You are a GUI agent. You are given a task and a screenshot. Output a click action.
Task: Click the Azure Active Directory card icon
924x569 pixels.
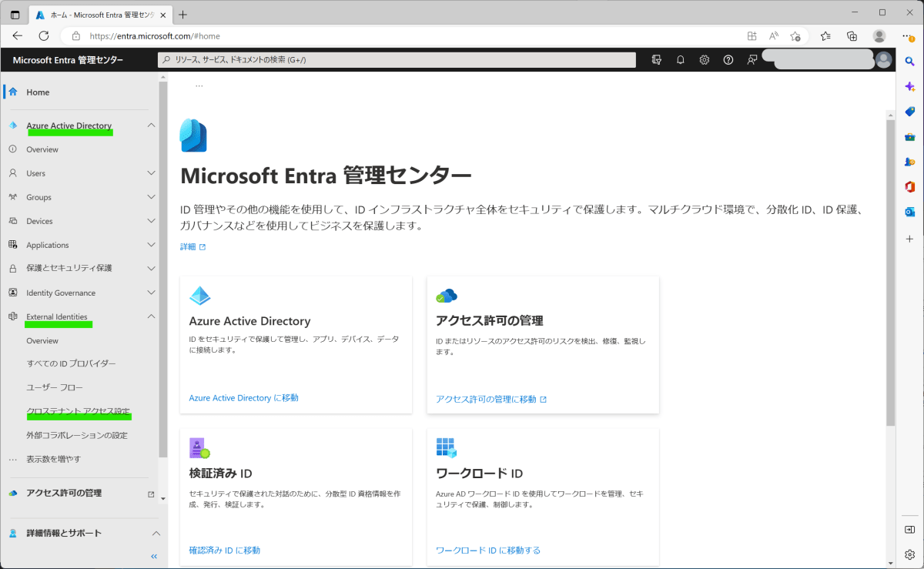coord(200,296)
